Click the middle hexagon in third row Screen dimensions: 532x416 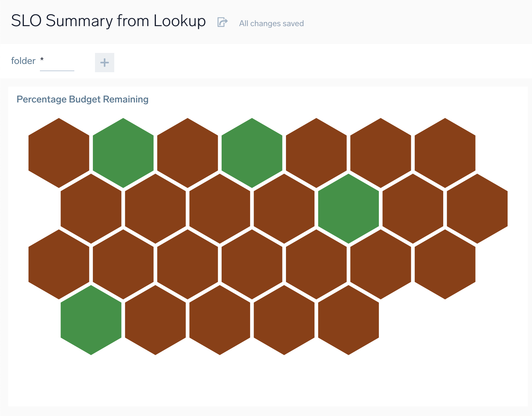point(252,264)
